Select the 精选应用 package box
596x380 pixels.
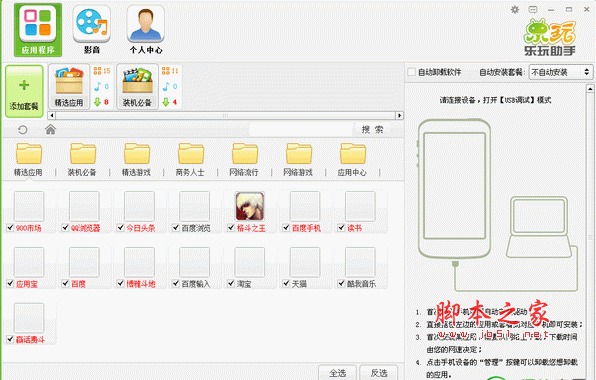[69, 87]
